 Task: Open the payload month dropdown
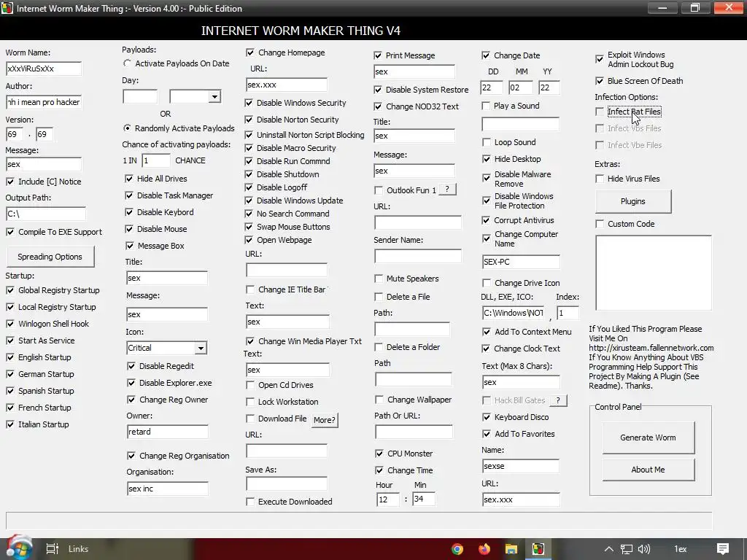215,97
